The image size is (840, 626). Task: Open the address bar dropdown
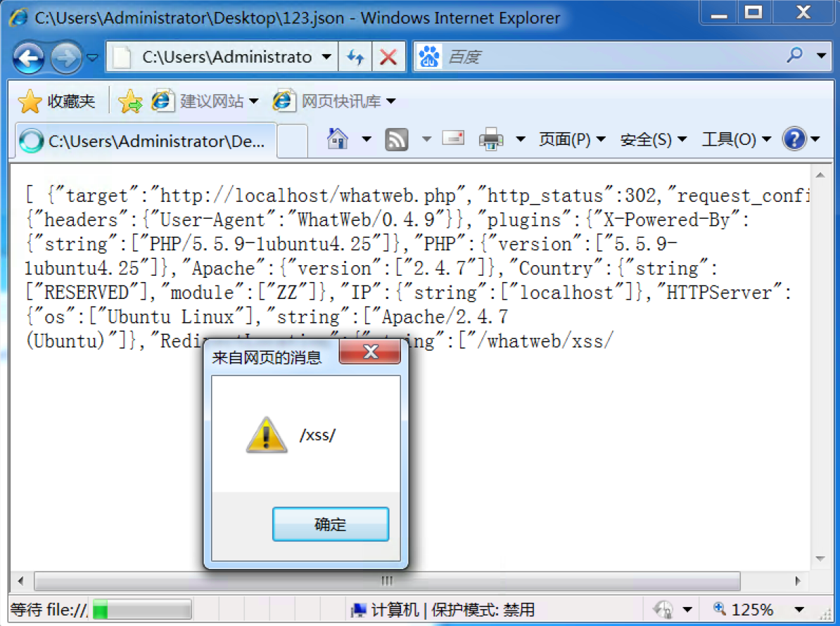tap(326, 57)
